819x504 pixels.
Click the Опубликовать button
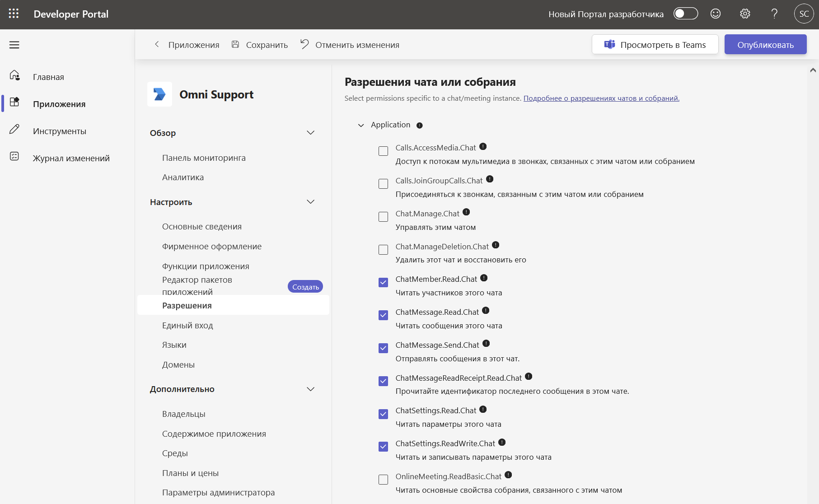[766, 45]
